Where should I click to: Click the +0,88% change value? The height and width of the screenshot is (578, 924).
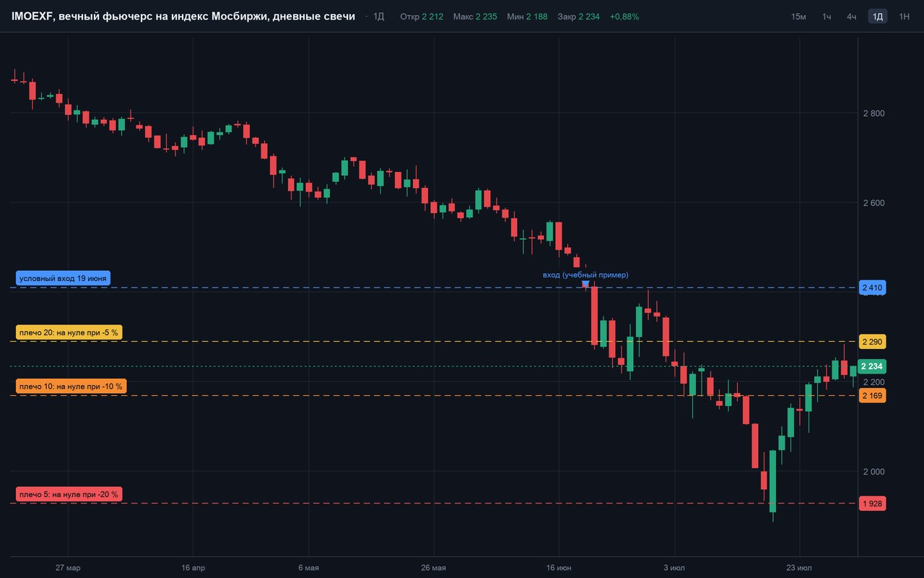624,17
